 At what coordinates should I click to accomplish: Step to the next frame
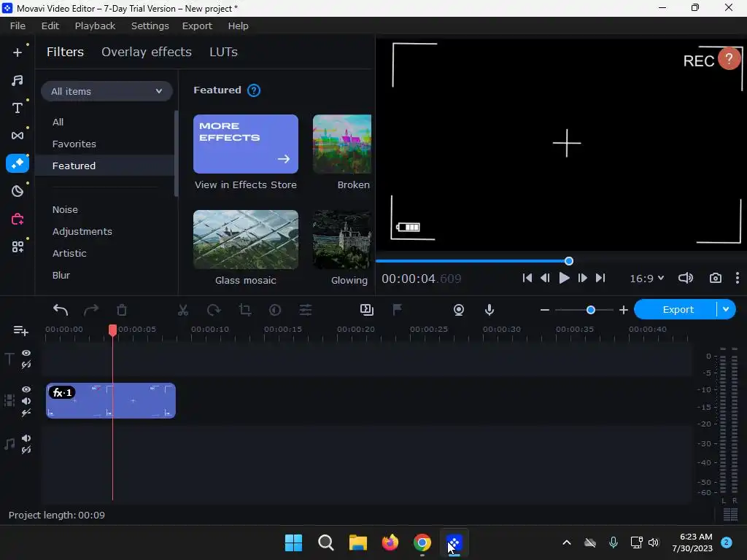pos(582,278)
